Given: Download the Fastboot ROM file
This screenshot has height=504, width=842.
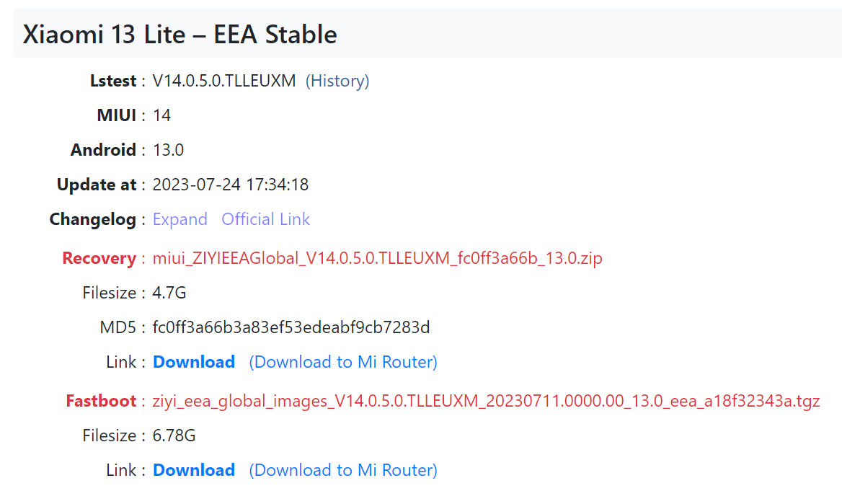Looking at the screenshot, I should 194,470.
